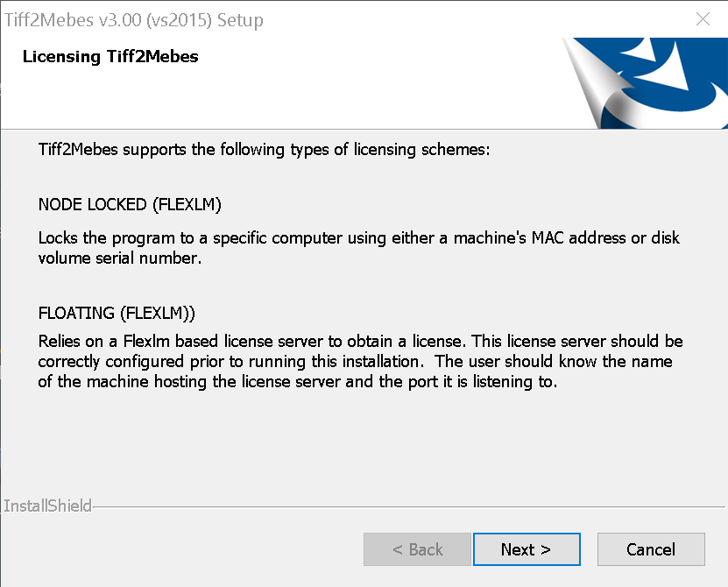Click the horizontal line beside InstallShield

[408, 506]
